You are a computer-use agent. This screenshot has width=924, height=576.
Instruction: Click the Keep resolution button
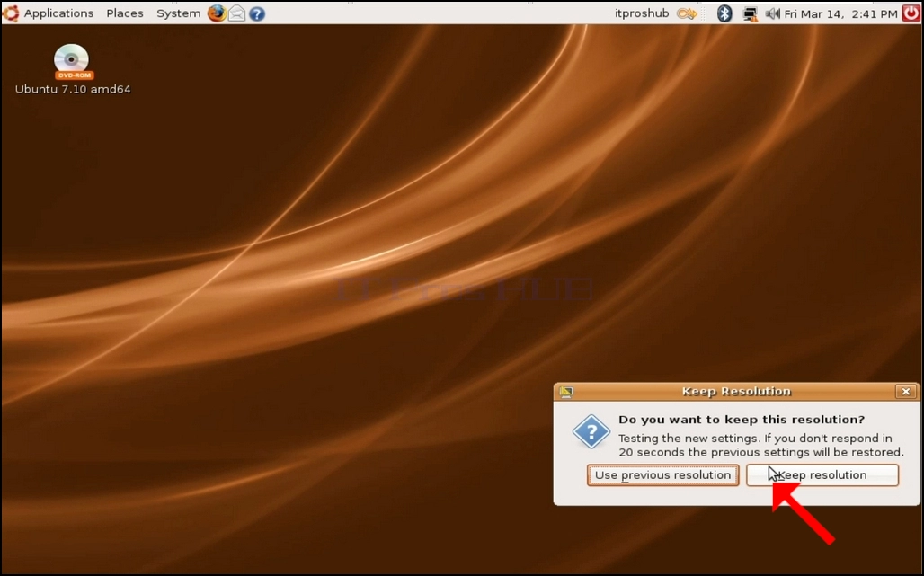coord(822,475)
